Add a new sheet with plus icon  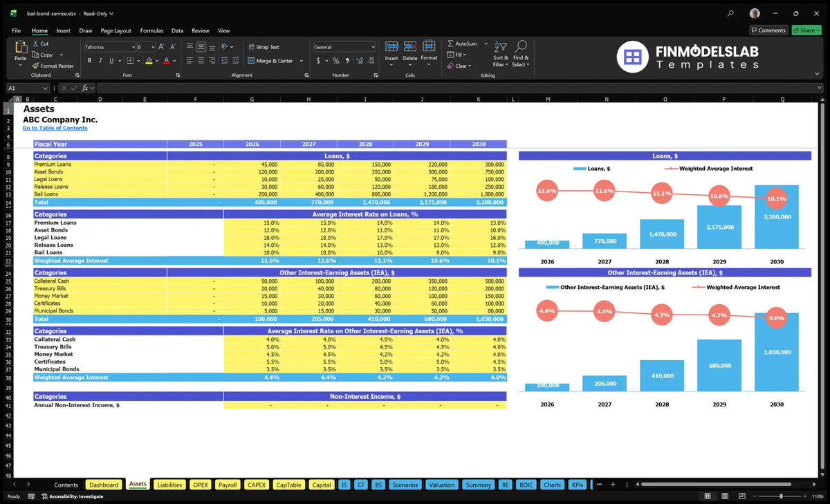[x=612, y=485]
